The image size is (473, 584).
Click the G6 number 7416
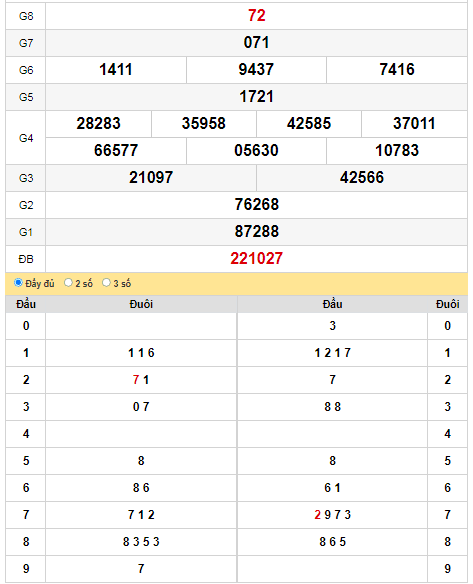pos(397,70)
